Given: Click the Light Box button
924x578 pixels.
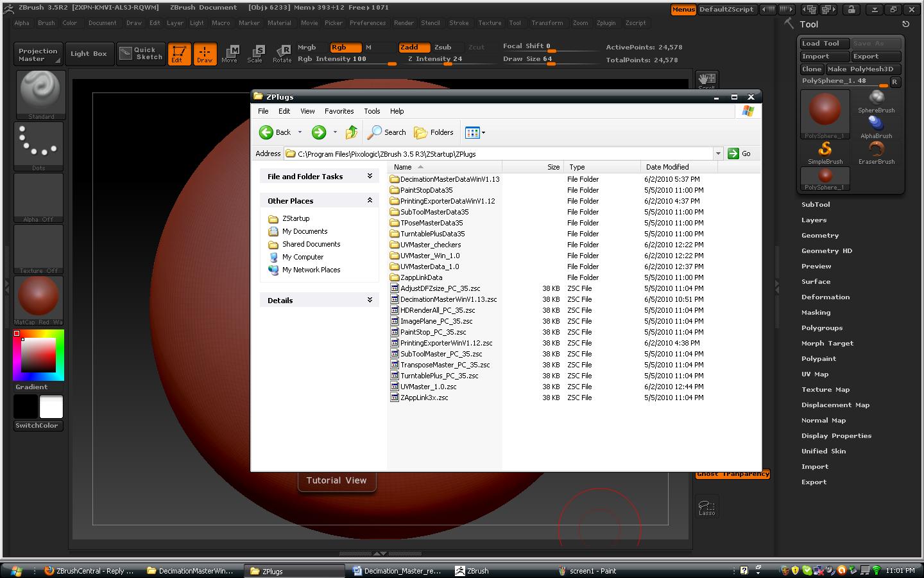Looking at the screenshot, I should click(x=89, y=53).
